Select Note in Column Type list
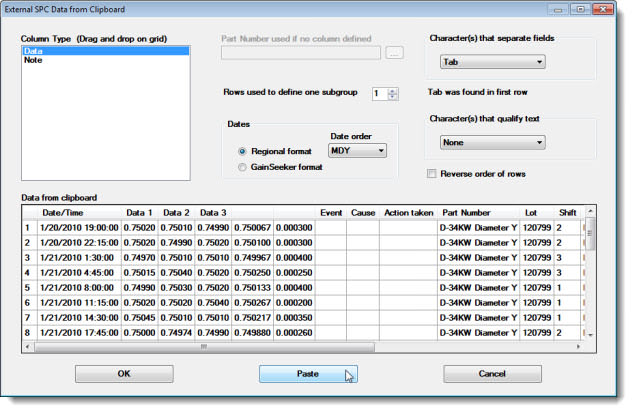Viewport: 632px width, 412px height. click(x=33, y=60)
